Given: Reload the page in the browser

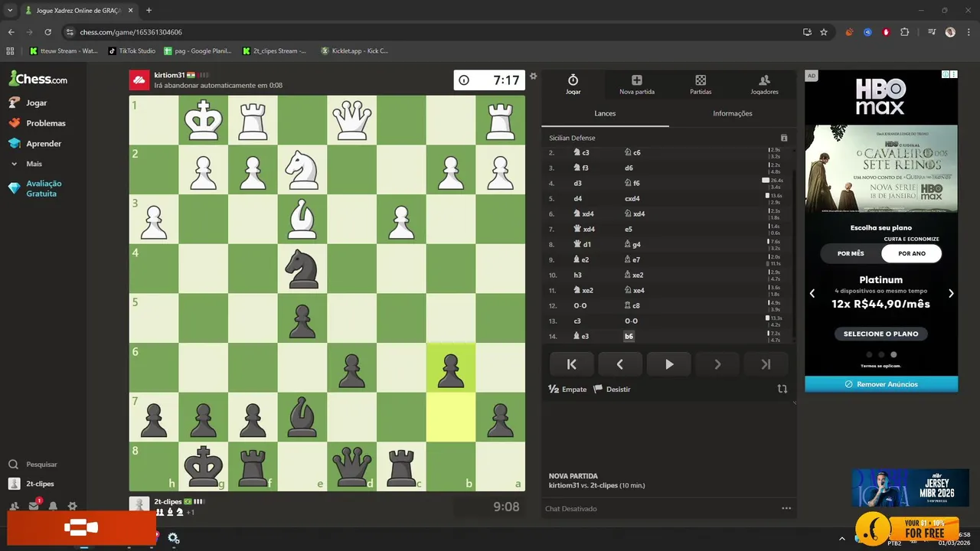Looking at the screenshot, I should (x=48, y=32).
